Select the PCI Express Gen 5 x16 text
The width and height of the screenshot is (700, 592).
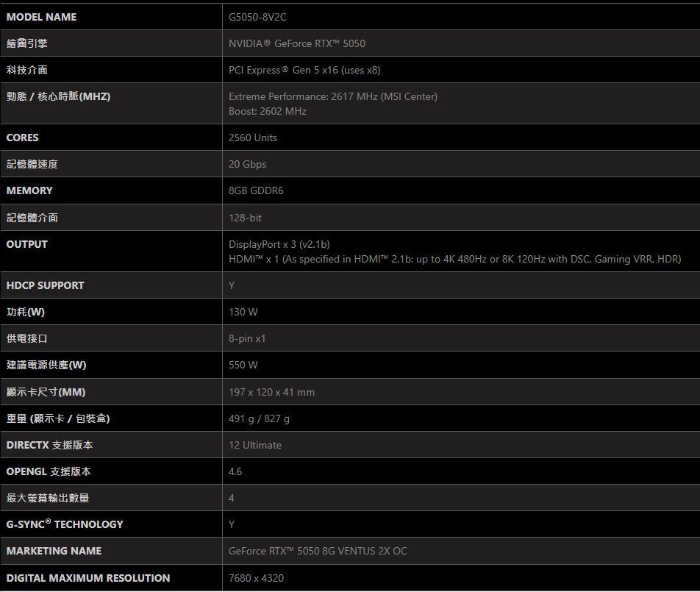point(304,70)
